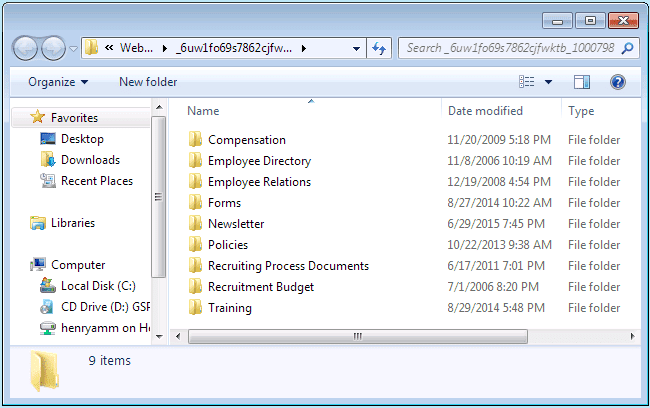Open Desktop in navigation pane
This screenshot has height=408, width=650.
[82, 139]
